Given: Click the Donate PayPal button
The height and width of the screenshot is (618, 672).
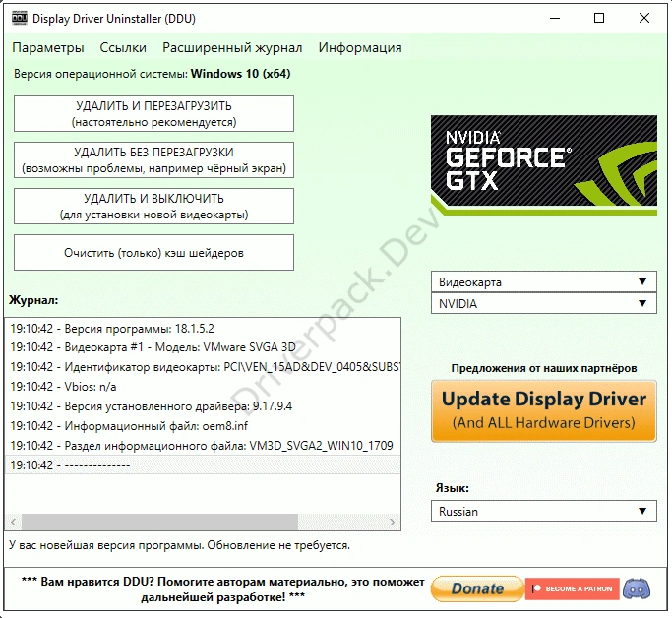Looking at the screenshot, I should tap(477, 588).
